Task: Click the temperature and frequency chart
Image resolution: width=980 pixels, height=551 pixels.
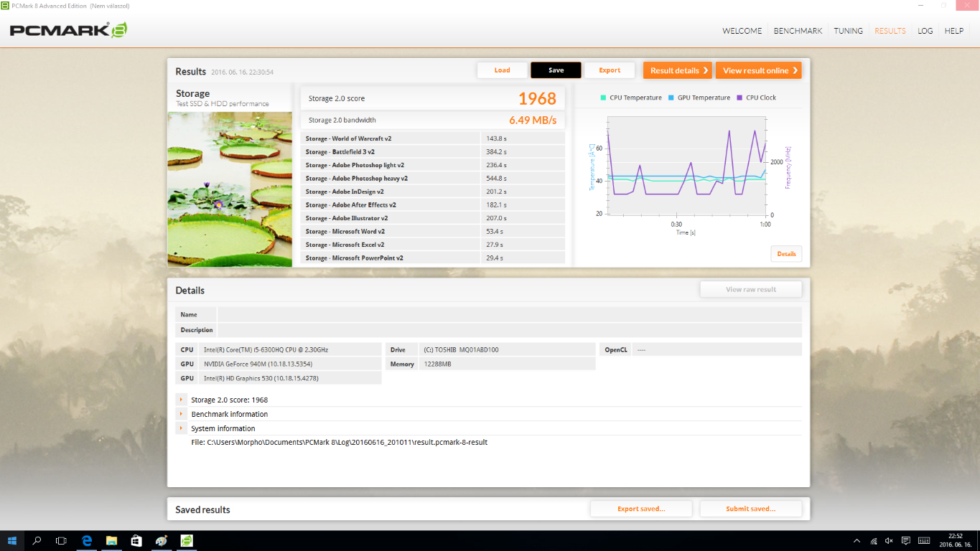Action: (686, 166)
